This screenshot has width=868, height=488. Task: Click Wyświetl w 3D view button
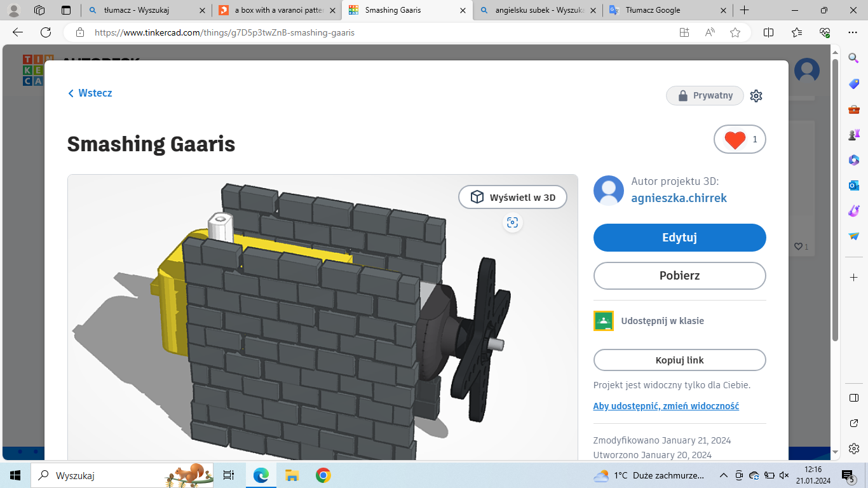(x=513, y=198)
